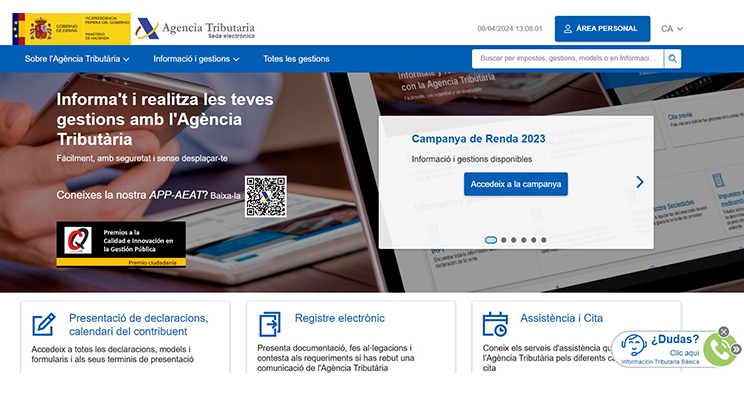This screenshot has width=744, height=419.
Task: Expand Sobre l'Agència Tributària menu
Action: (78, 59)
